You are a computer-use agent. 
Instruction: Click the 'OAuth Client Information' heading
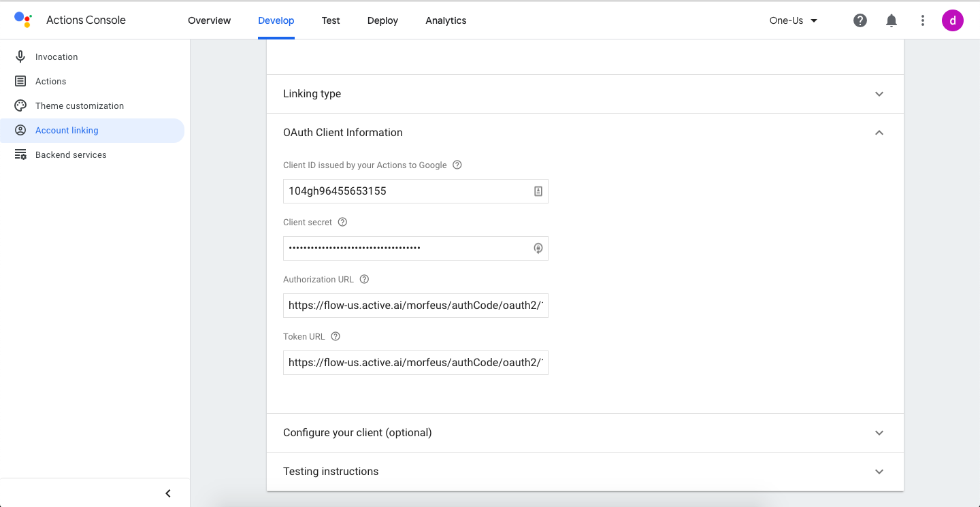(343, 133)
